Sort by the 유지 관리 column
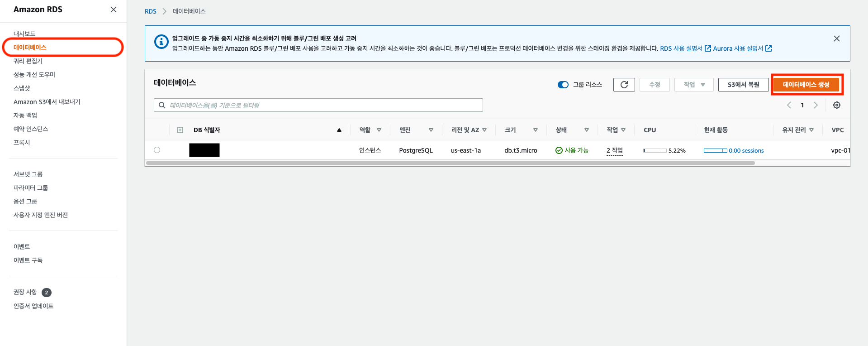This screenshot has width=868, height=346. point(811,130)
